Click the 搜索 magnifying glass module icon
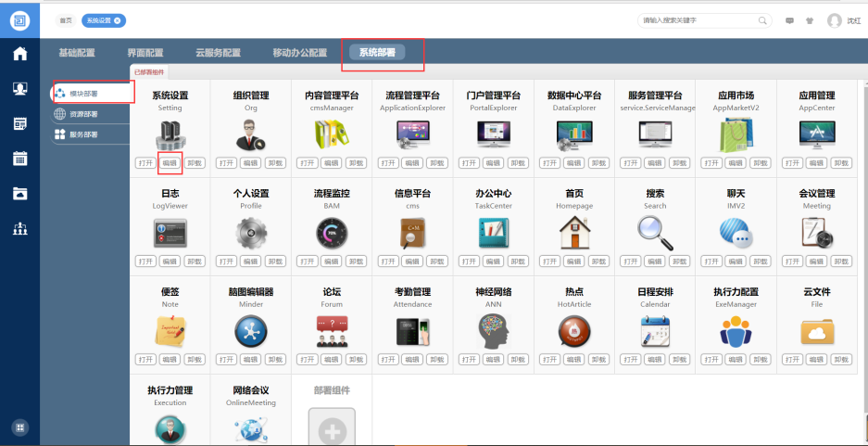 coord(655,230)
